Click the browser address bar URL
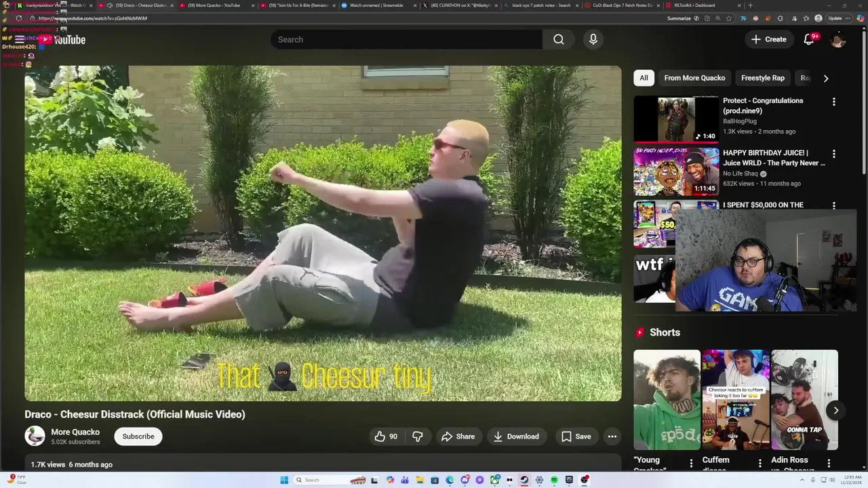The width and height of the screenshot is (868, 488). point(92,18)
